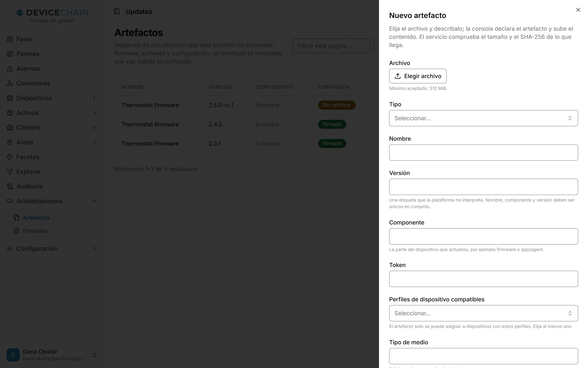Click the Áreas map pin icon
The image size is (588, 368).
(x=10, y=142)
